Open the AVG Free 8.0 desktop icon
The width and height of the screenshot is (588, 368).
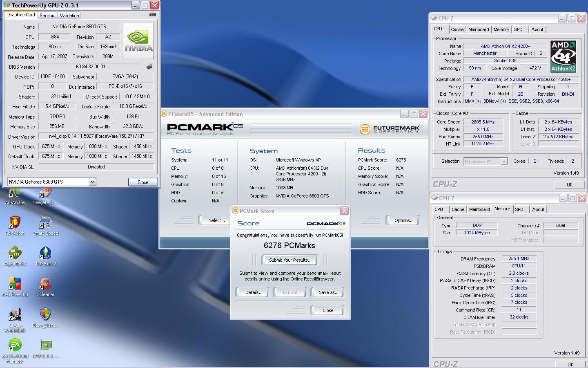point(15,287)
